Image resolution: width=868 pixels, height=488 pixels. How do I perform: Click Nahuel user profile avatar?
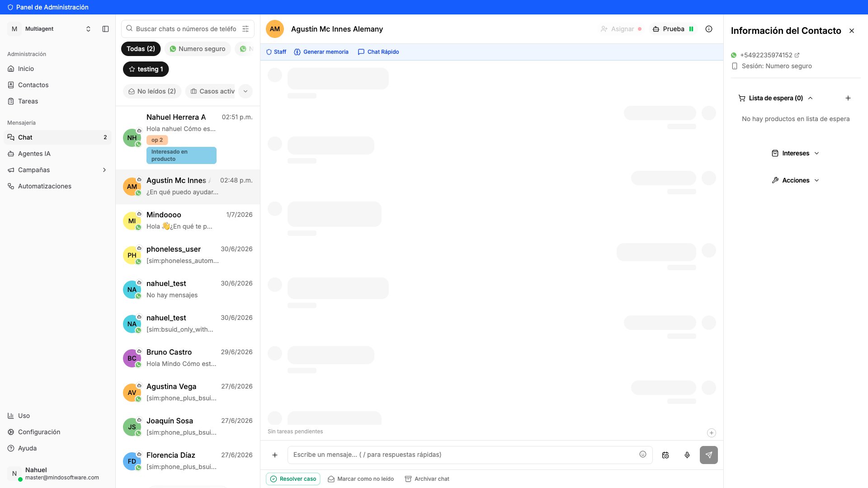click(14, 474)
